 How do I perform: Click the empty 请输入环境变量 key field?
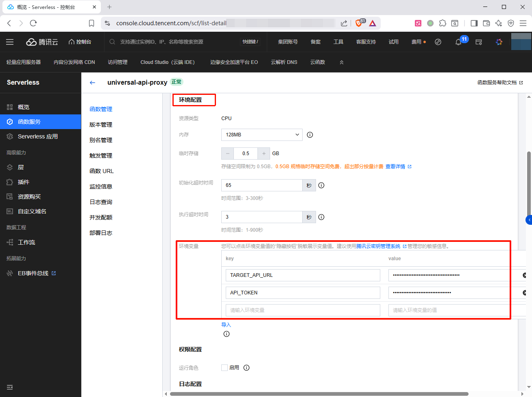(303, 310)
